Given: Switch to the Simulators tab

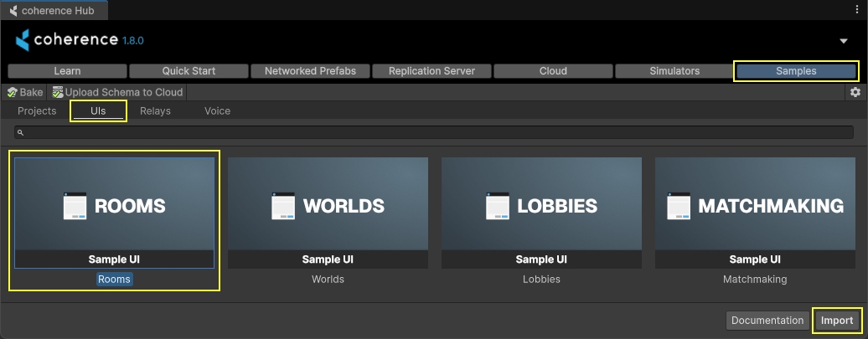Looking at the screenshot, I should [x=674, y=71].
